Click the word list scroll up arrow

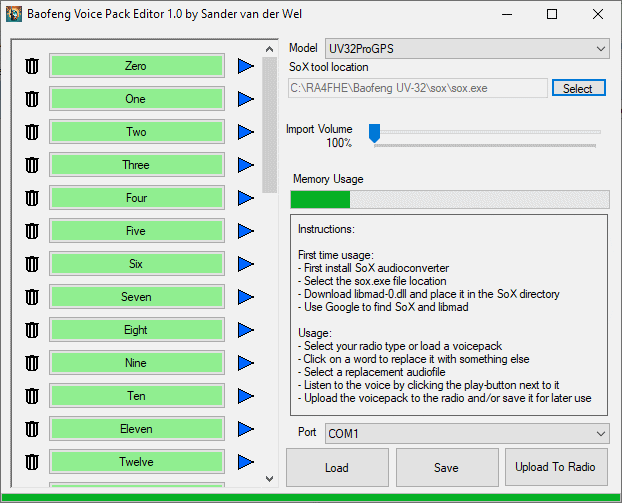pos(269,49)
